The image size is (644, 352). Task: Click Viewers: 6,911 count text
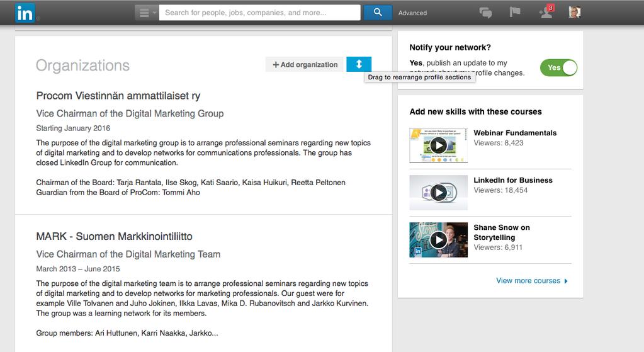(x=498, y=247)
